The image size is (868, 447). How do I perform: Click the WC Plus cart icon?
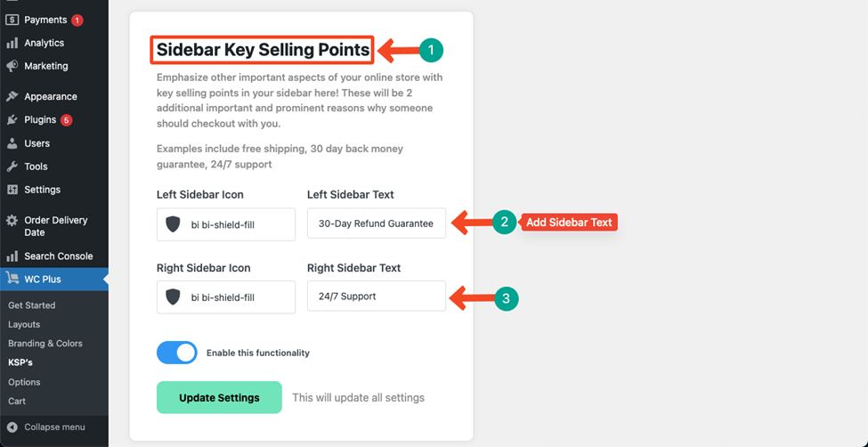point(12,280)
